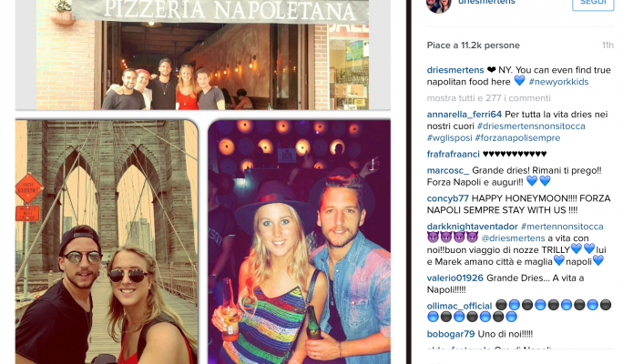Open marcosc_ commenter profile
Screen dimensions: 623x364
[448, 170]
